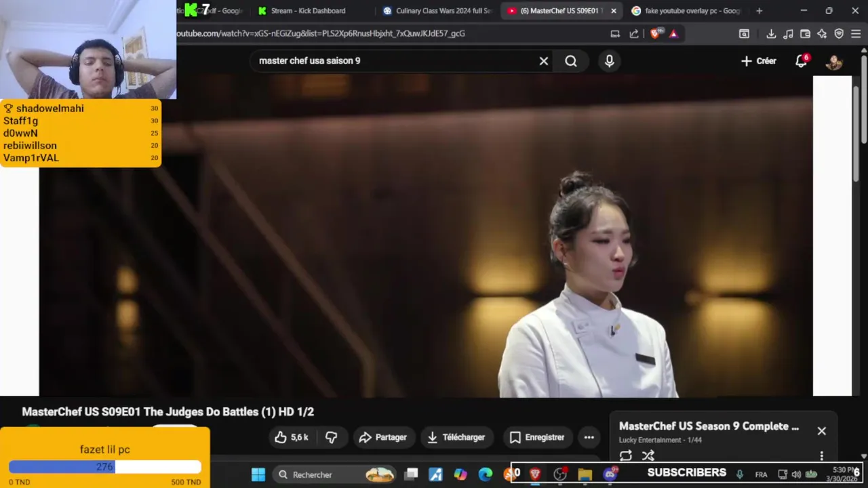
Task: Click the Créer button
Action: pyautogui.click(x=758, y=61)
